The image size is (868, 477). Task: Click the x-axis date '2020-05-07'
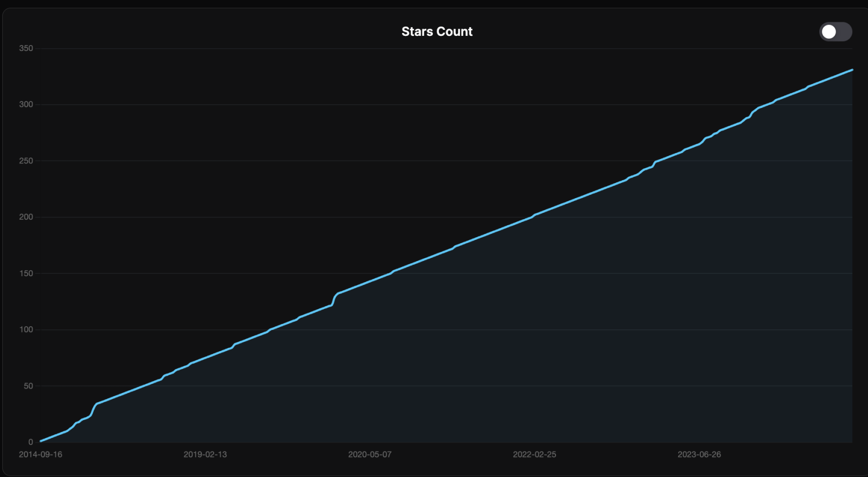coord(370,454)
